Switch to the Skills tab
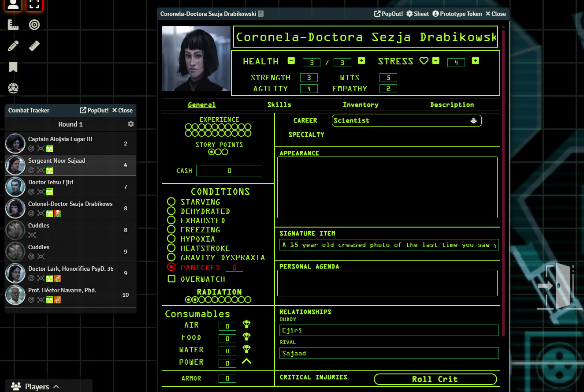Image resolution: width=584 pixels, height=392 pixels. 279,105
